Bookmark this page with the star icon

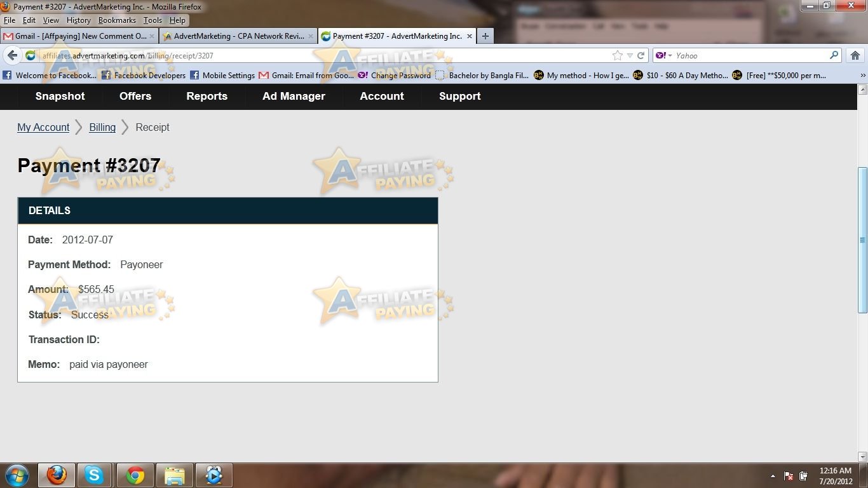pyautogui.click(x=617, y=55)
